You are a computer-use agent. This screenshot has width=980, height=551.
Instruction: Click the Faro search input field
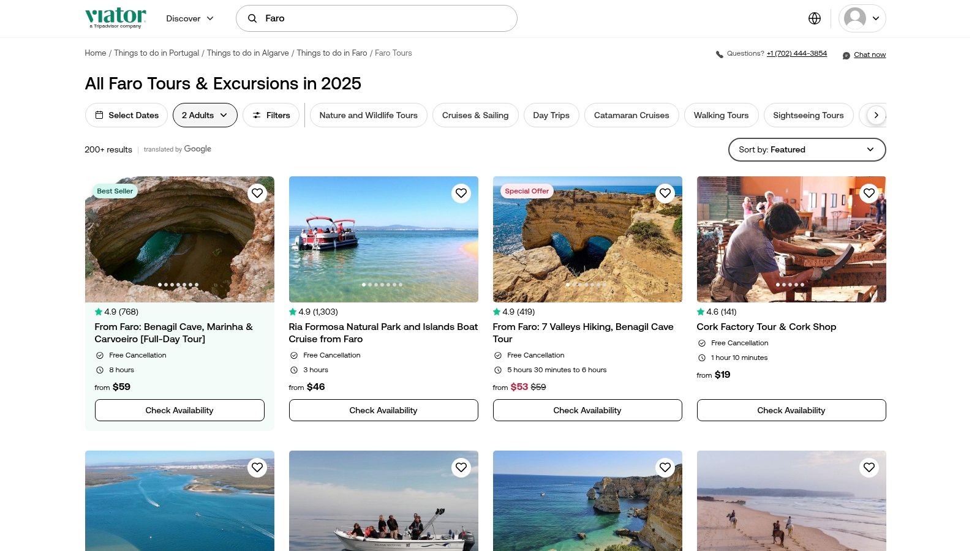[377, 18]
